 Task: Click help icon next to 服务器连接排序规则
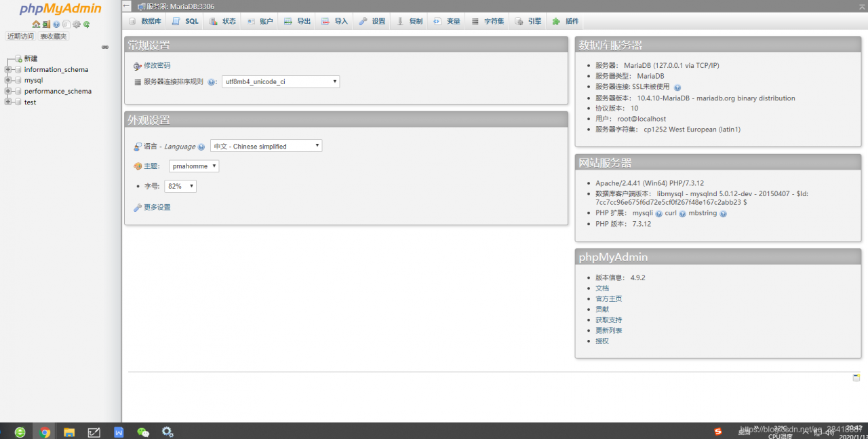pos(212,82)
